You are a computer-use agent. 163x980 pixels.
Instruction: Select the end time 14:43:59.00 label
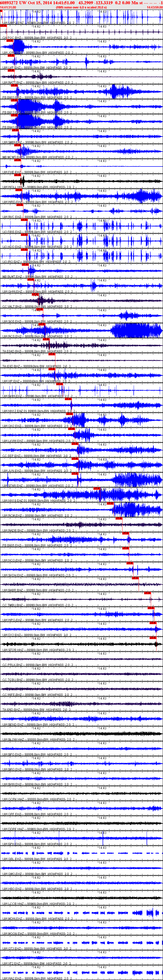(x=155, y=7)
